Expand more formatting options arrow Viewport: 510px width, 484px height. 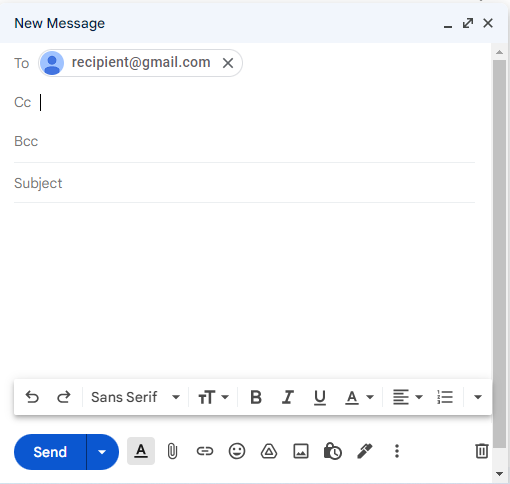tap(478, 397)
